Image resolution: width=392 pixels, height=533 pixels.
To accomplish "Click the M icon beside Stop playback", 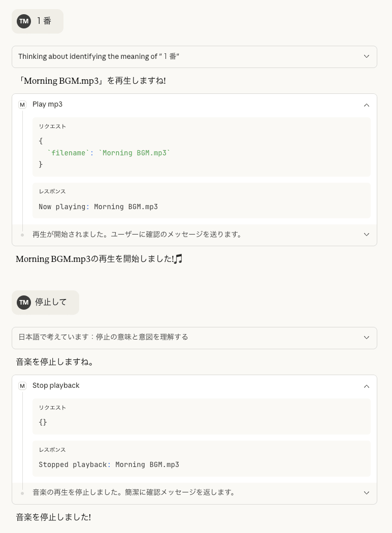I will [22, 386].
